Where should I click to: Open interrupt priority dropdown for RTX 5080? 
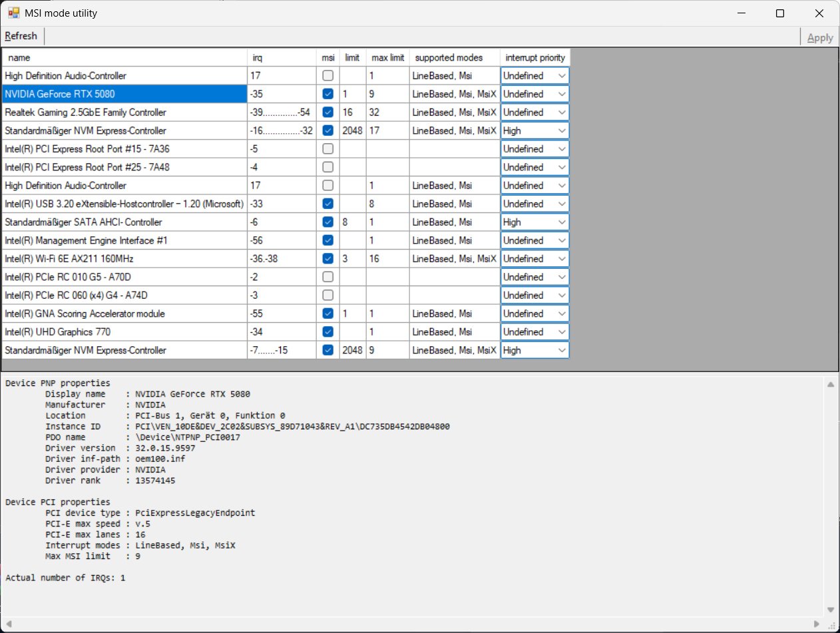tap(535, 94)
